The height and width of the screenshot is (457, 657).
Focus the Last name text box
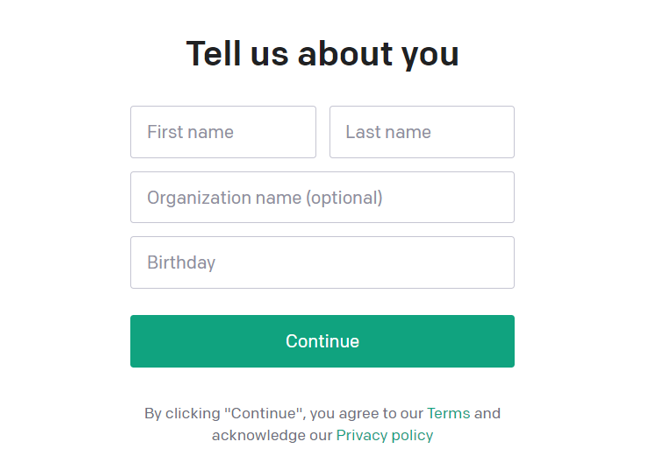tap(422, 132)
